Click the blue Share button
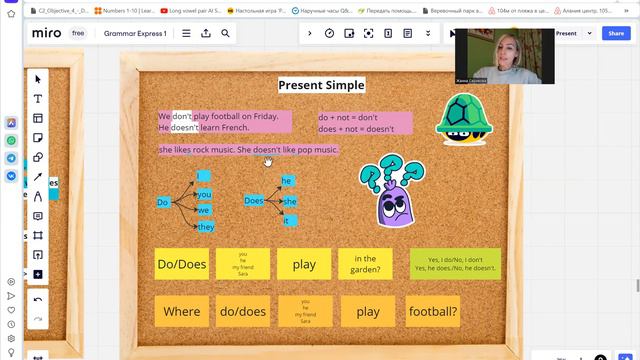Viewport: 640px width, 360px height. (x=616, y=33)
